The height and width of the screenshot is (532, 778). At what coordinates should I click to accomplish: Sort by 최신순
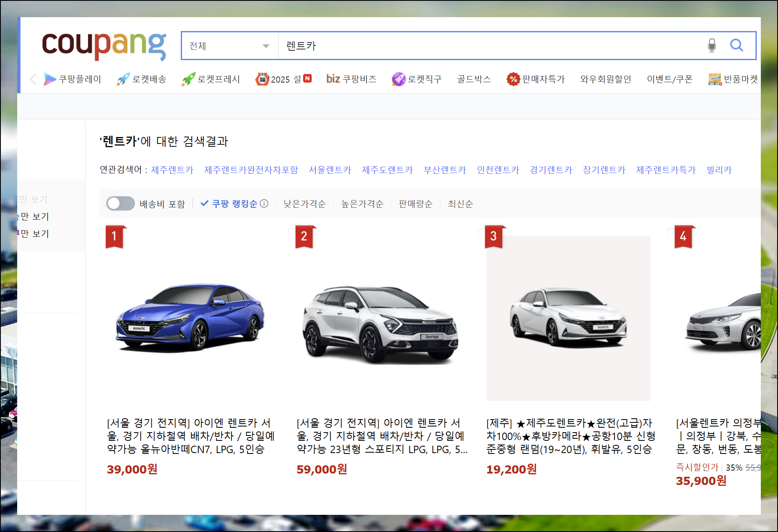click(x=461, y=204)
